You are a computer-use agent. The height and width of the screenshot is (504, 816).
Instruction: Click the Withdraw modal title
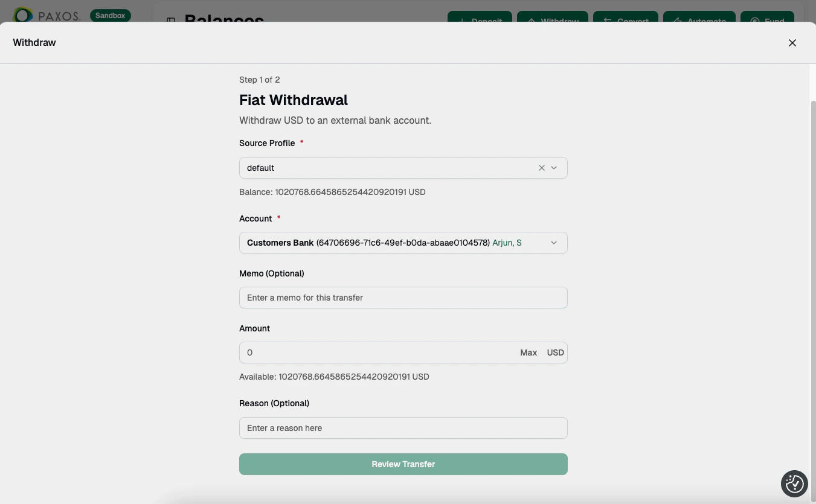[x=34, y=42]
